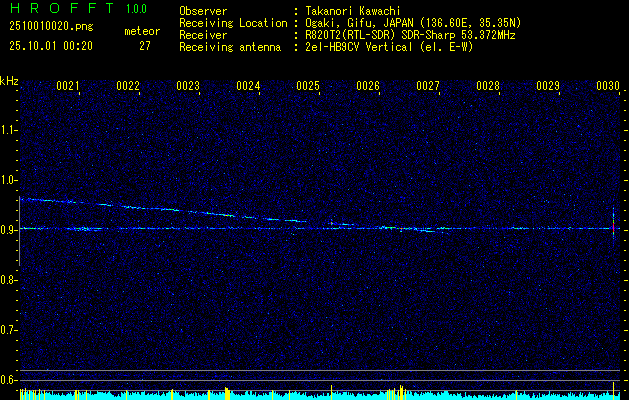Image resolution: width=629 pixels, height=400 pixels.
Task: Click the gray vertical bar near 0.9 kHz
Action: pos(19,231)
